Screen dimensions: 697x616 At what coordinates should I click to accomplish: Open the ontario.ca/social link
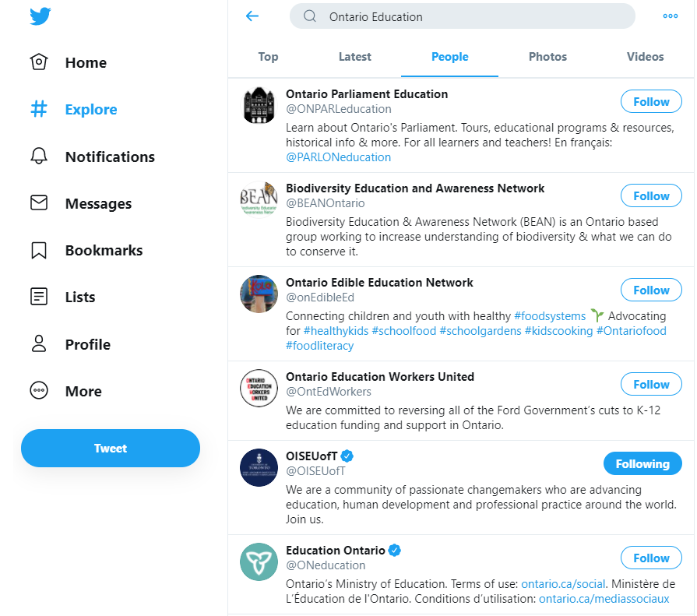[563, 583]
